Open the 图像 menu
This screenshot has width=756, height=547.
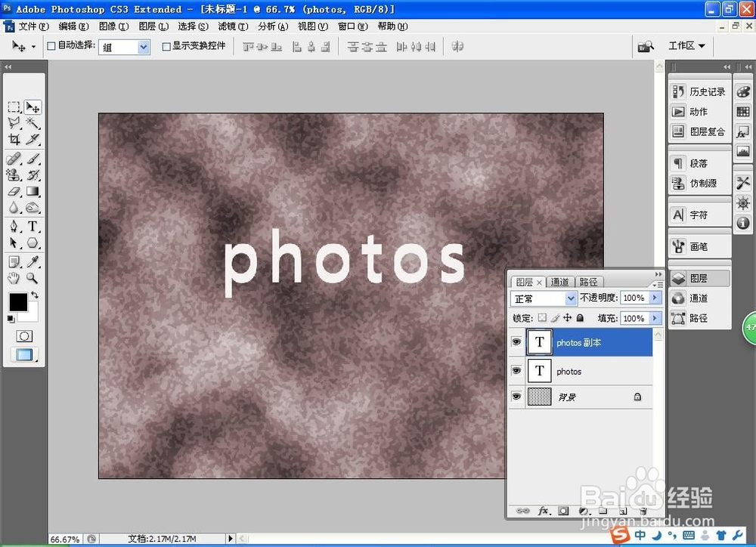click(x=113, y=26)
